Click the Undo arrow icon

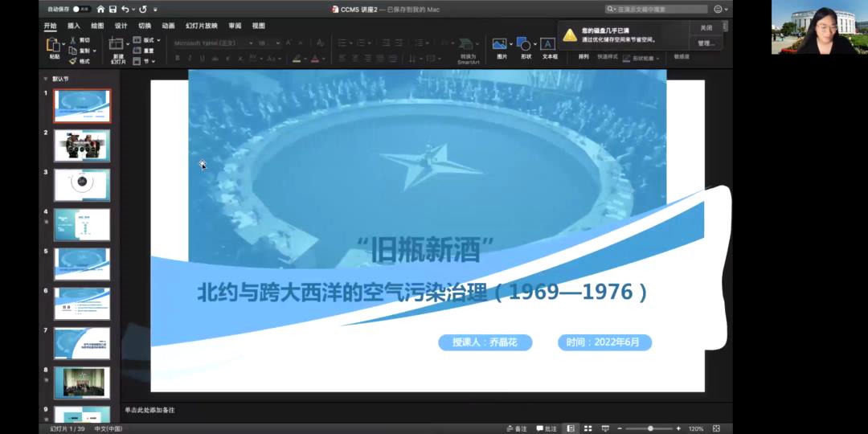[x=125, y=9]
